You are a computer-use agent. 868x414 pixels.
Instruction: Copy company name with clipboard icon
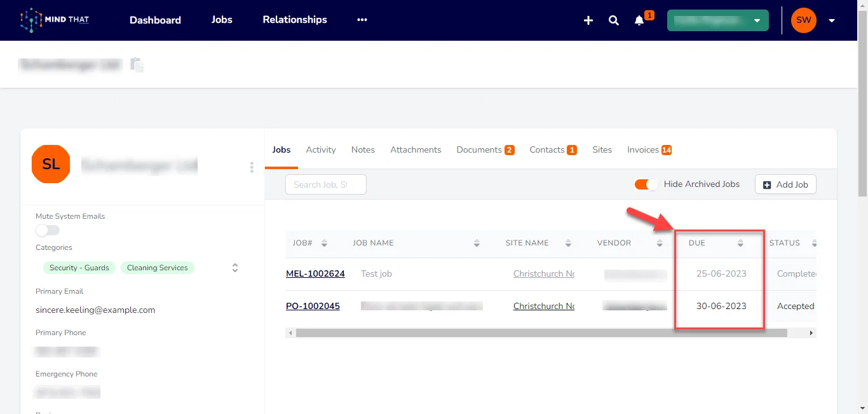coord(137,64)
